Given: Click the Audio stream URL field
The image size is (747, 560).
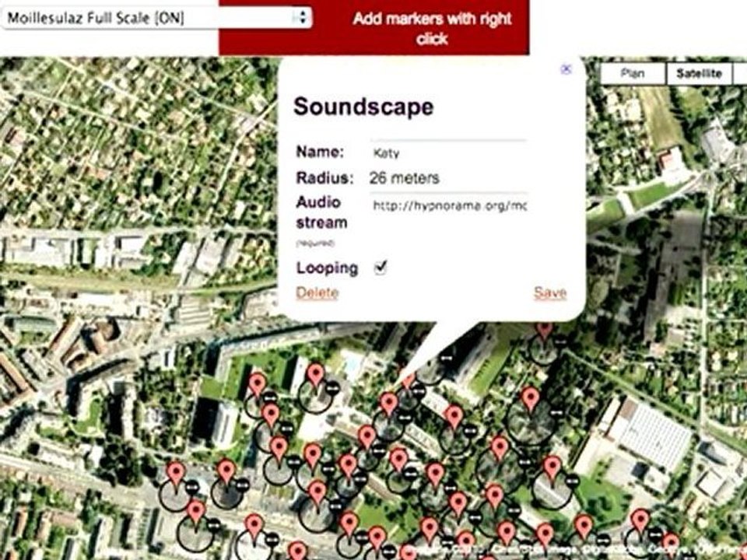Looking at the screenshot, I should (448, 205).
